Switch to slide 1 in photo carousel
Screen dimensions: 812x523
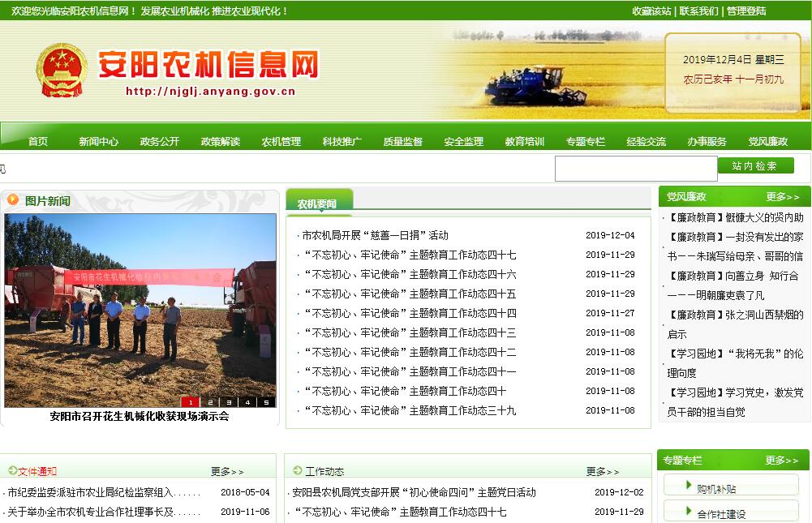point(191,401)
